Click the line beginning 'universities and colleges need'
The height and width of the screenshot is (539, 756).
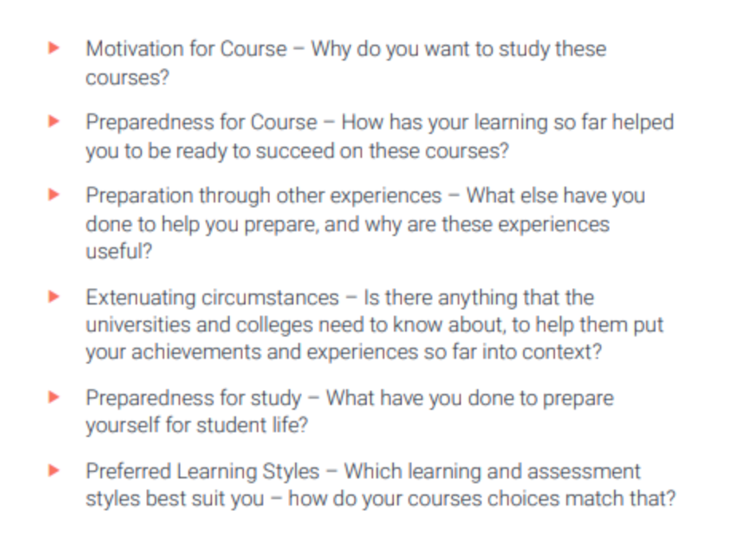coord(375,325)
